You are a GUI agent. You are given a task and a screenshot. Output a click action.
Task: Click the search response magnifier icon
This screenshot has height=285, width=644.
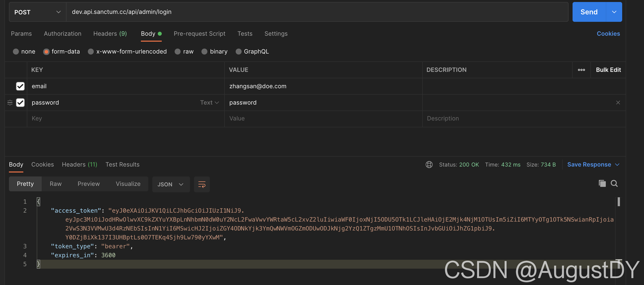614,184
